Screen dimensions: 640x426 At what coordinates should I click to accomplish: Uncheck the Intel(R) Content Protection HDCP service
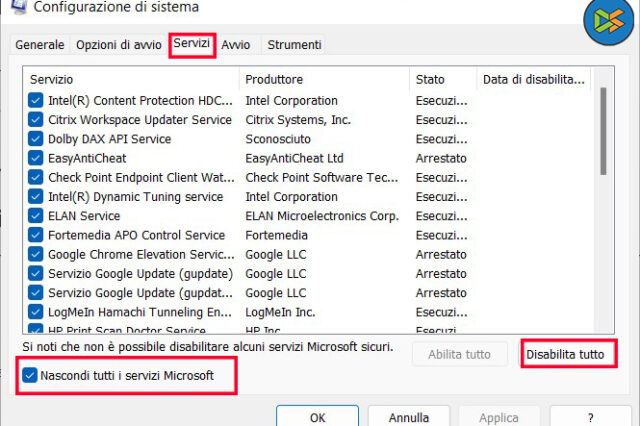click(36, 100)
